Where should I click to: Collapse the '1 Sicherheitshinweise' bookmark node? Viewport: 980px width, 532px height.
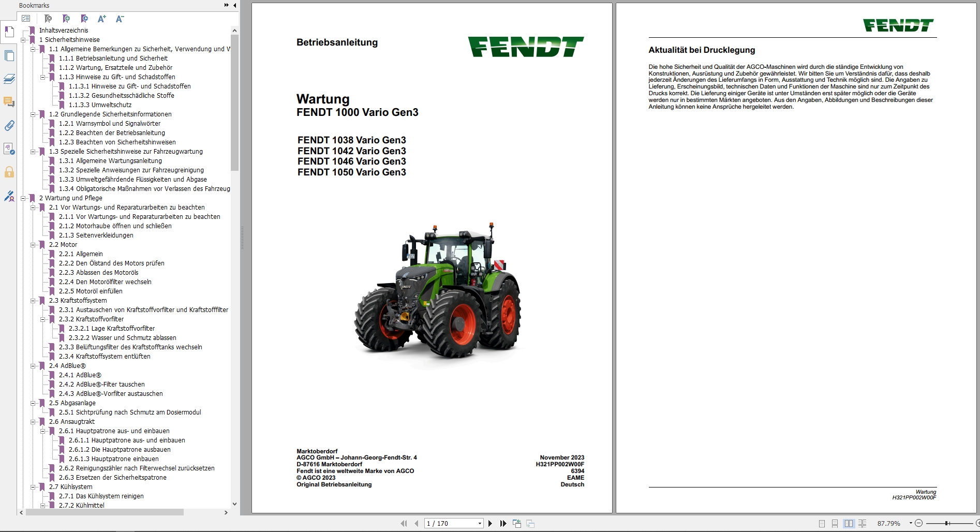(23, 40)
